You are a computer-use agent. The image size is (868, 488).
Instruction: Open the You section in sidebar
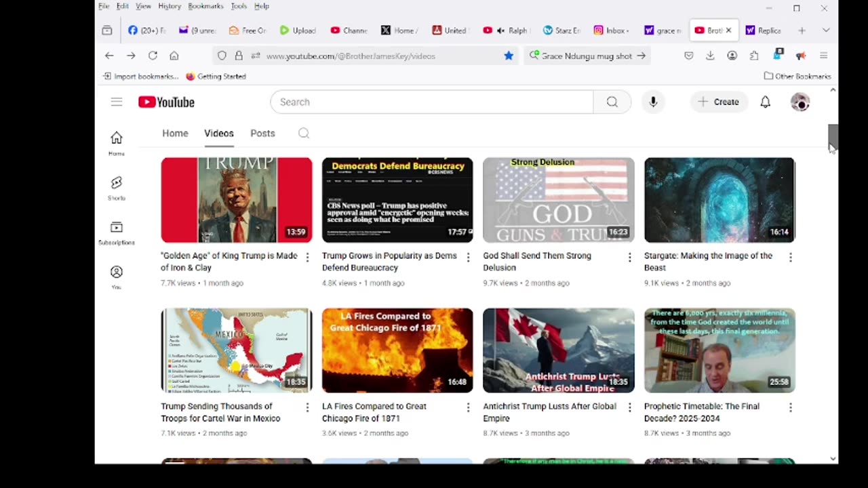pyautogui.click(x=117, y=277)
